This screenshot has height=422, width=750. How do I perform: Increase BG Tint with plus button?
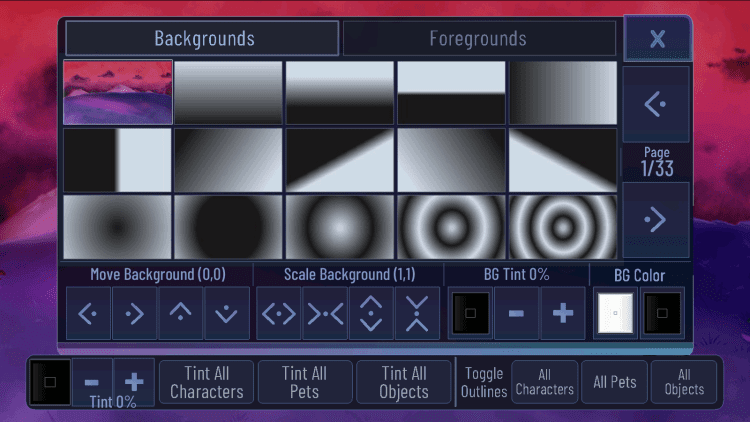(x=562, y=313)
